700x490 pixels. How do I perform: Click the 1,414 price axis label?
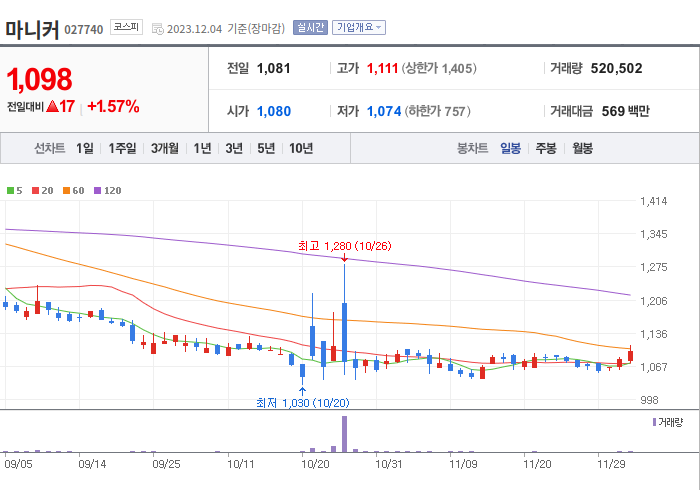click(x=654, y=201)
